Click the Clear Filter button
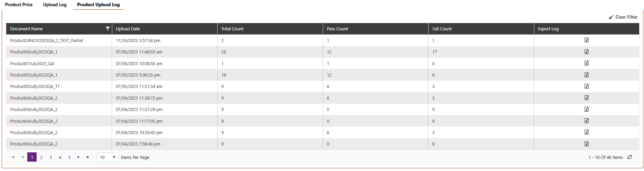Screen dimensions: 644x171 [x=623, y=17]
